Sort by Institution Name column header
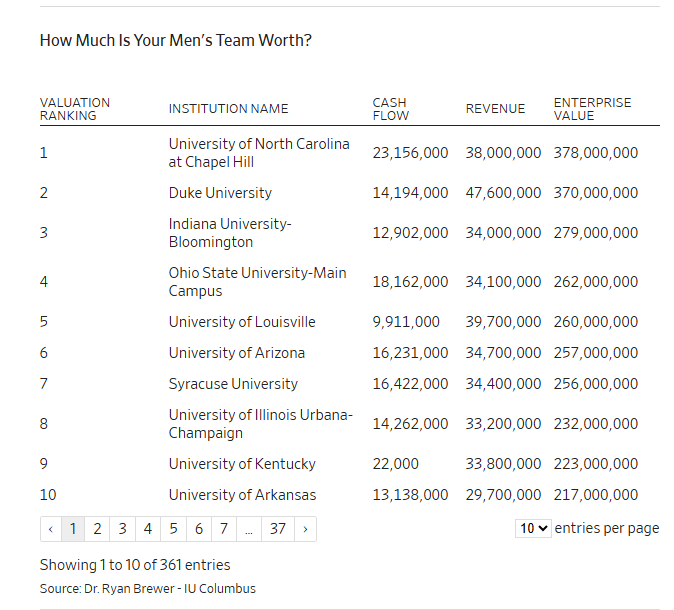Screen dimensions: 674x610 coord(228,109)
